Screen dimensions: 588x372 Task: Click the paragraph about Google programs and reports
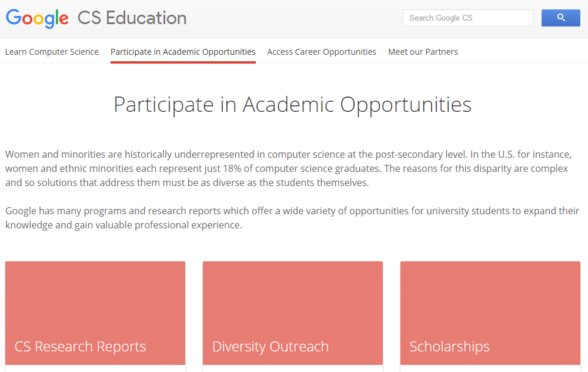[x=292, y=218]
